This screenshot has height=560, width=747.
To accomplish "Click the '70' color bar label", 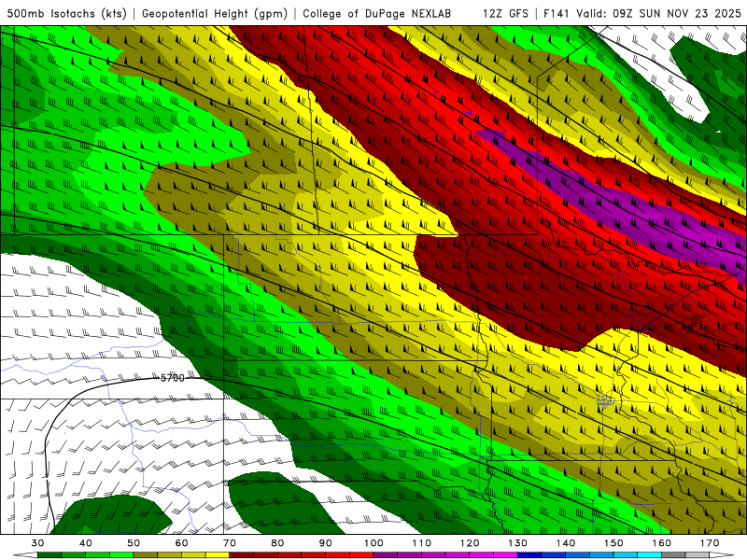I will tap(230, 543).
